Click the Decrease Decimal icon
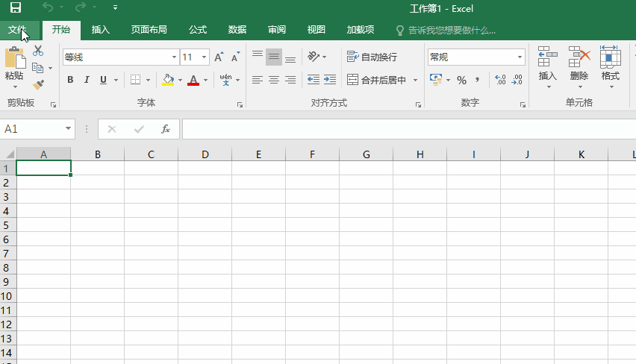636x364 pixels. coord(517,80)
